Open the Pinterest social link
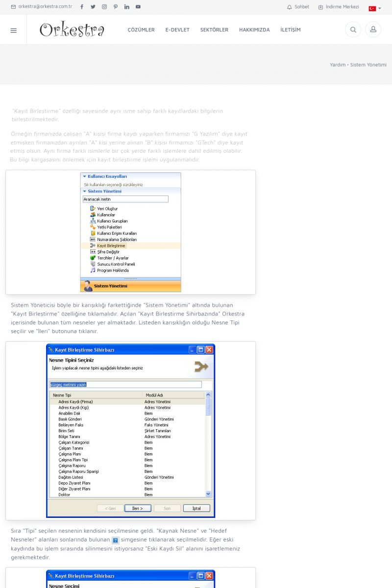 [x=116, y=7]
